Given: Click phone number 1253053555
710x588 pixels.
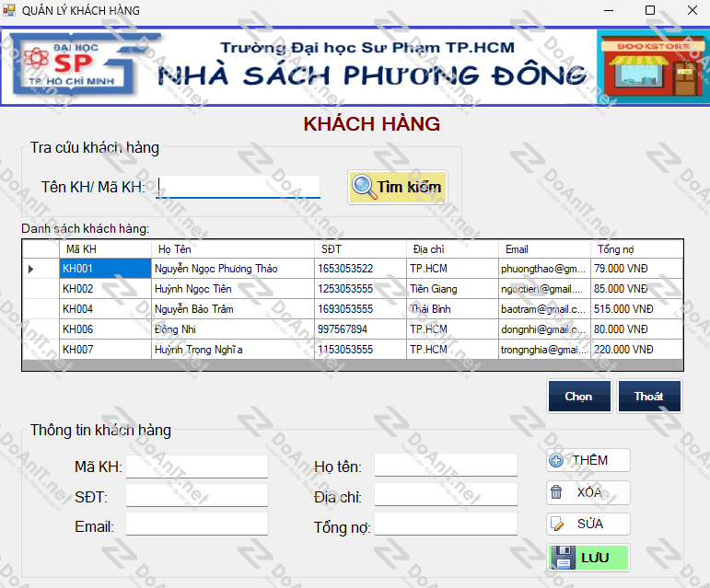Looking at the screenshot, I should tap(360, 289).
